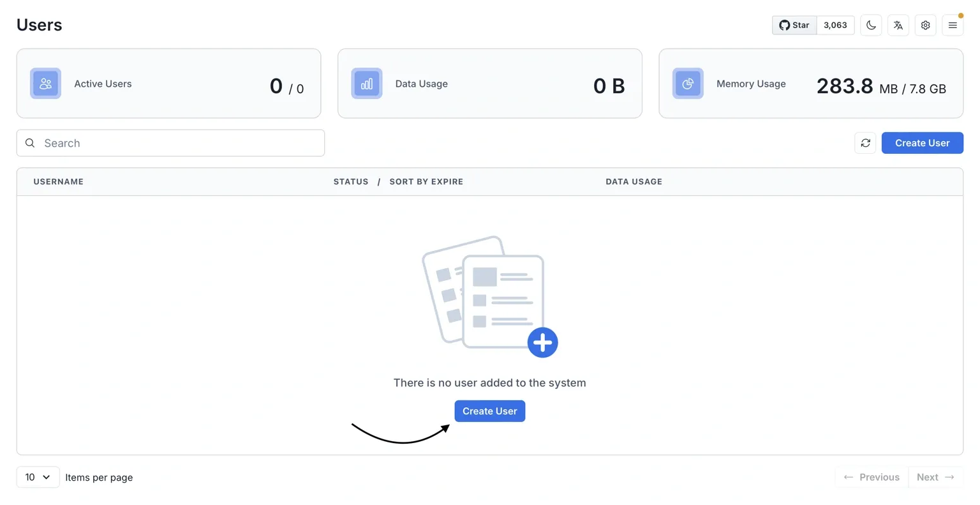980x505 pixels.
Task: Sort by Data Usage column header
Action: click(634, 182)
